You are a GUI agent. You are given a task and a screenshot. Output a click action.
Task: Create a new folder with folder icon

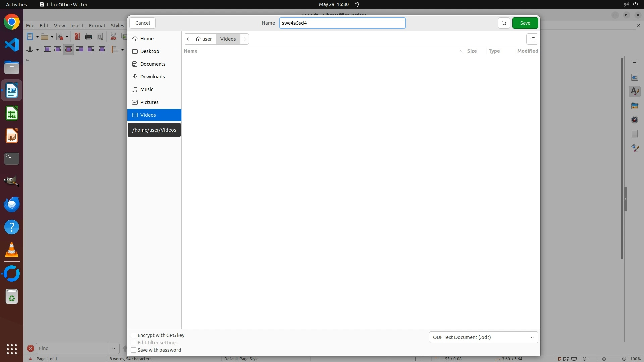[x=532, y=39]
